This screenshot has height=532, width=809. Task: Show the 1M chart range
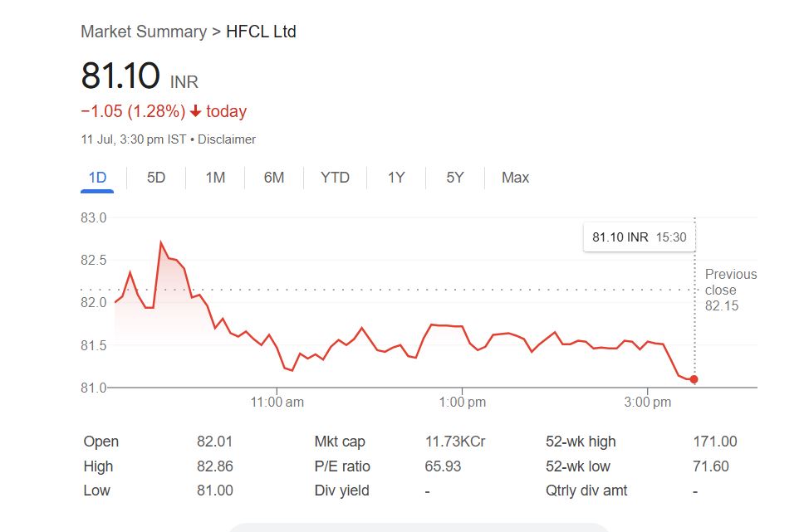pos(215,178)
